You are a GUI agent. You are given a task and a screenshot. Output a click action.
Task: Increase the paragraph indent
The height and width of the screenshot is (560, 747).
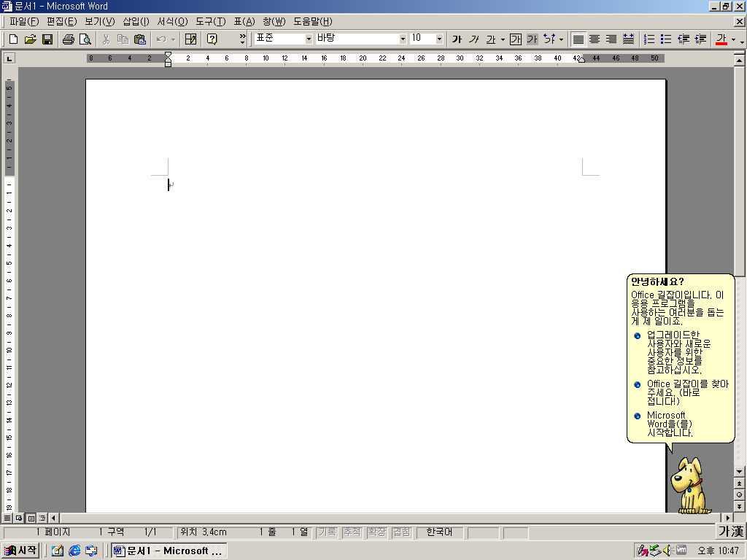pyautogui.click(x=700, y=39)
